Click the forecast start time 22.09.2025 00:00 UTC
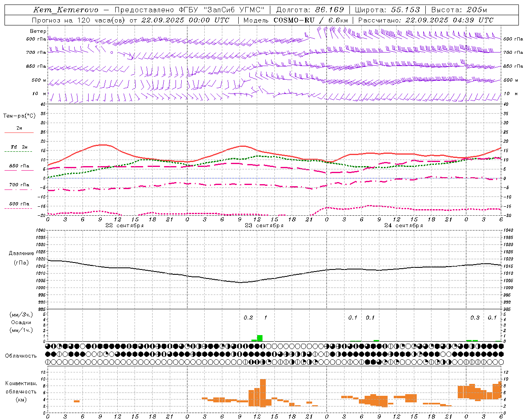 pyautogui.click(x=185, y=20)
